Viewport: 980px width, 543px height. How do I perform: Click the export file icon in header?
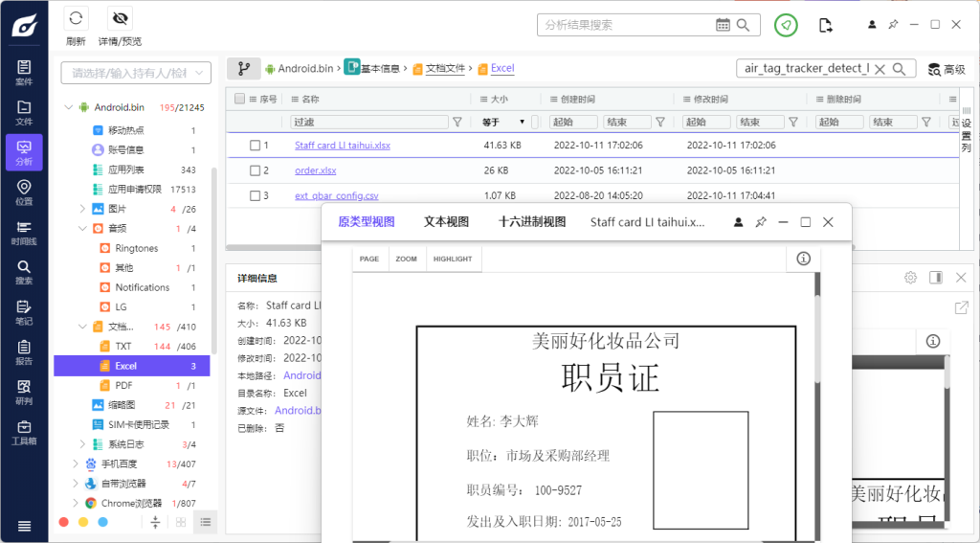click(x=826, y=25)
